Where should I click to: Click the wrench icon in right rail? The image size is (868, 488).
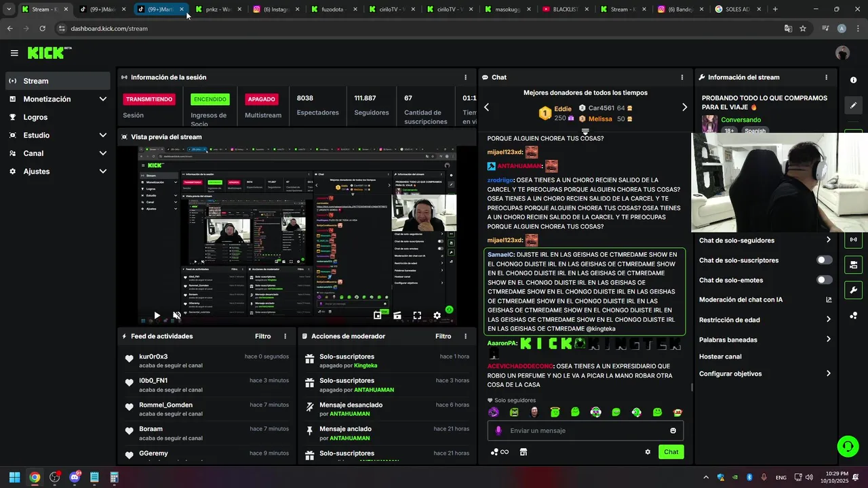(x=853, y=290)
